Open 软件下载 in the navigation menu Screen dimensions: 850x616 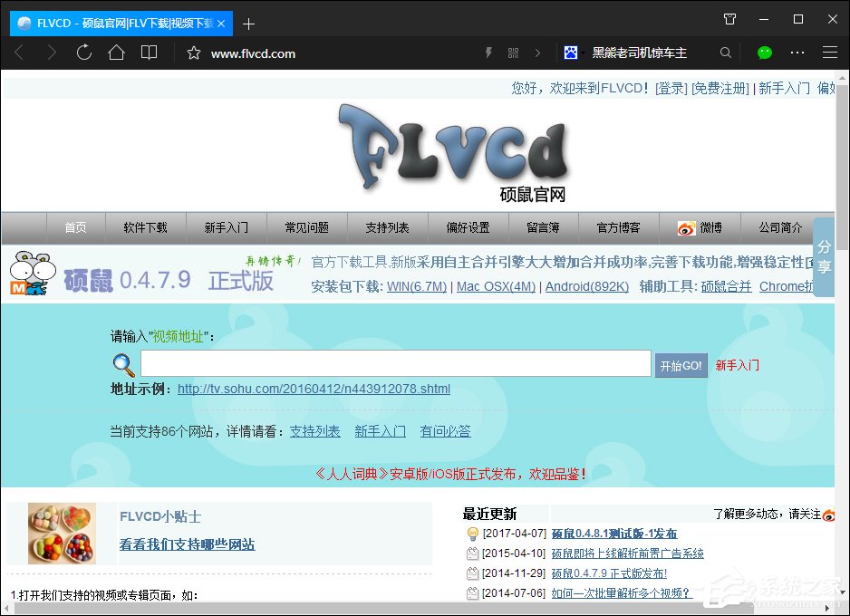pyautogui.click(x=145, y=227)
